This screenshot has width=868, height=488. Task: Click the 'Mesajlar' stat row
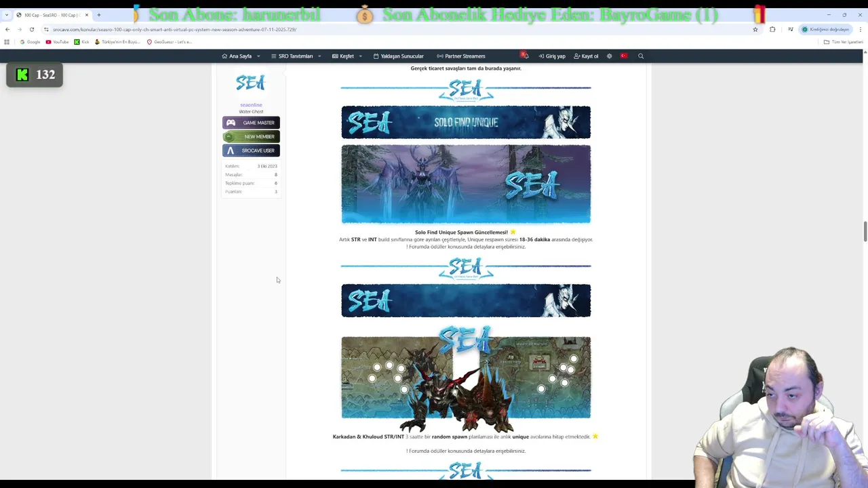(x=251, y=175)
